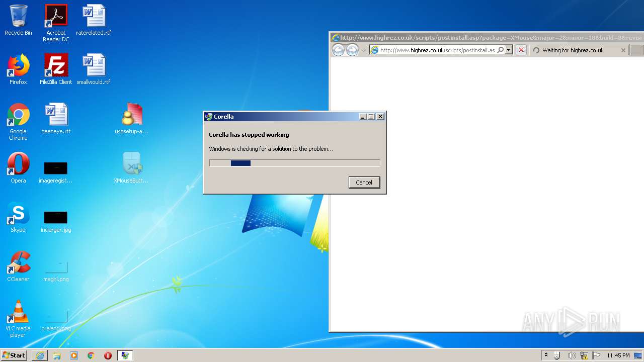Open Windows Media Player taskbar icon
Screen dimensions: 644x362
tap(74, 355)
